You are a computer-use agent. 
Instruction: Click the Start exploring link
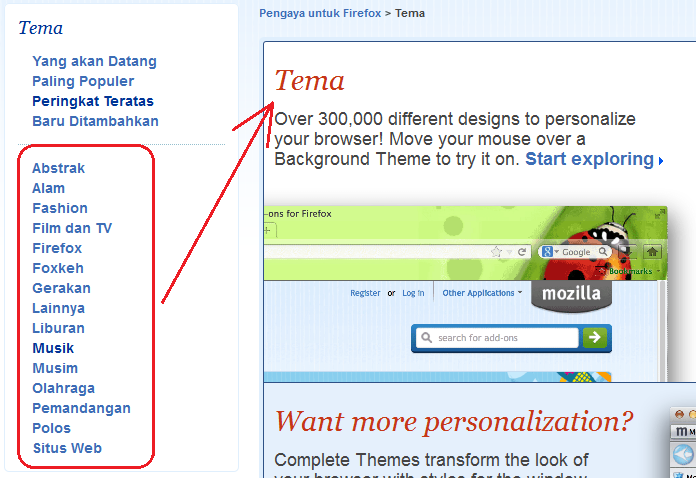(x=589, y=159)
